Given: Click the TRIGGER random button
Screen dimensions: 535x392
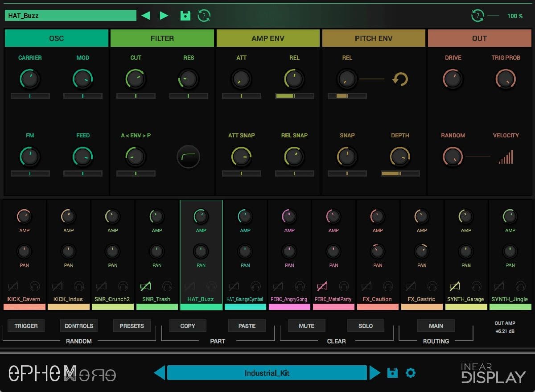Looking at the screenshot, I should pos(26,326).
